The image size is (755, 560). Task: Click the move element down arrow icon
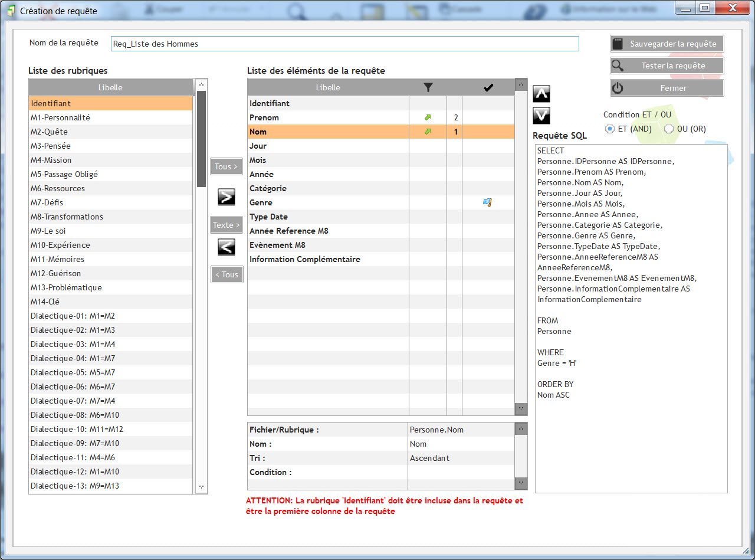click(541, 116)
